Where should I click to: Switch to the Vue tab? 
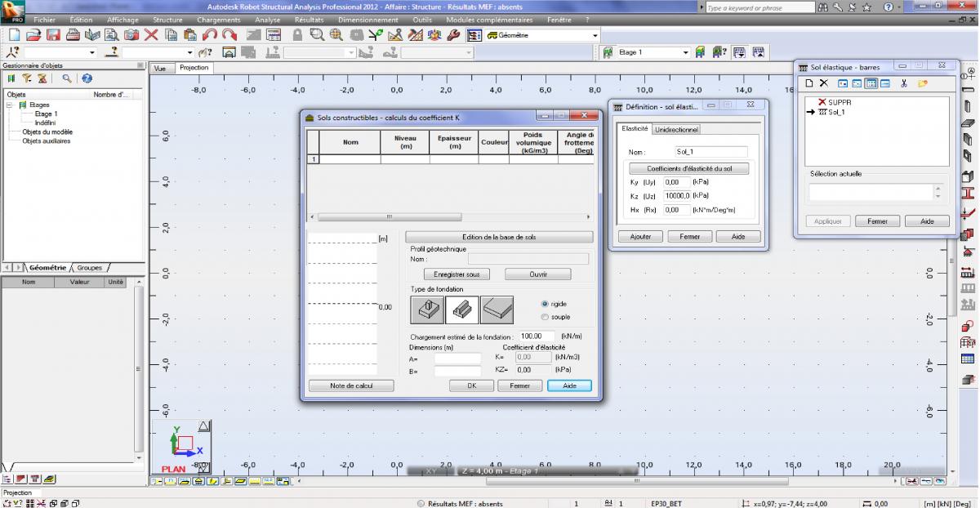[161, 69]
